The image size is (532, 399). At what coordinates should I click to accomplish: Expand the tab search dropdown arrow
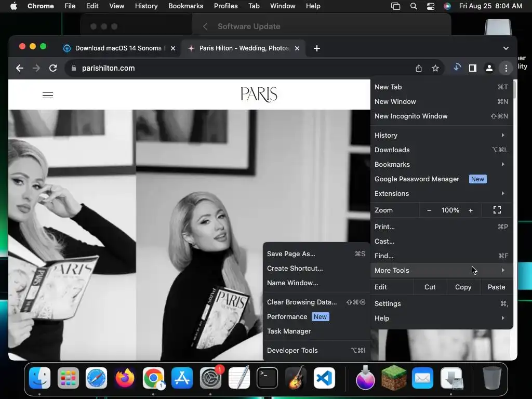click(x=506, y=48)
